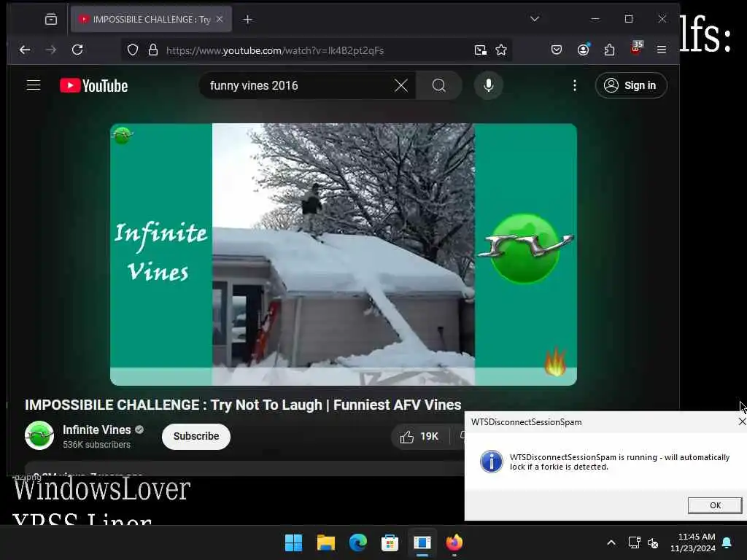Open the uBlock extension with badge 35
The height and width of the screenshot is (560, 747).
coord(636,47)
